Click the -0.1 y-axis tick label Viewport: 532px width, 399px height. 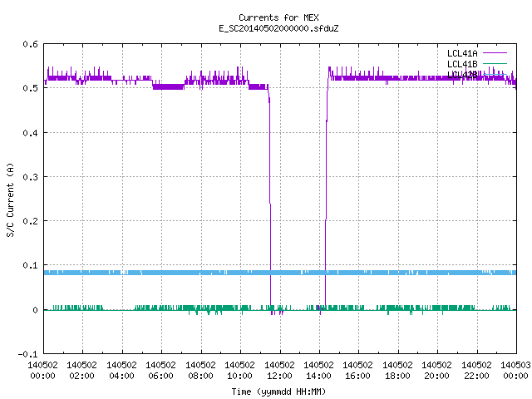pos(27,354)
